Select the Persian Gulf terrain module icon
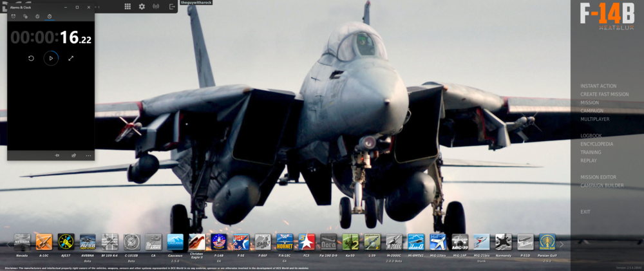The height and width of the screenshot is (271, 644). pos(547,242)
